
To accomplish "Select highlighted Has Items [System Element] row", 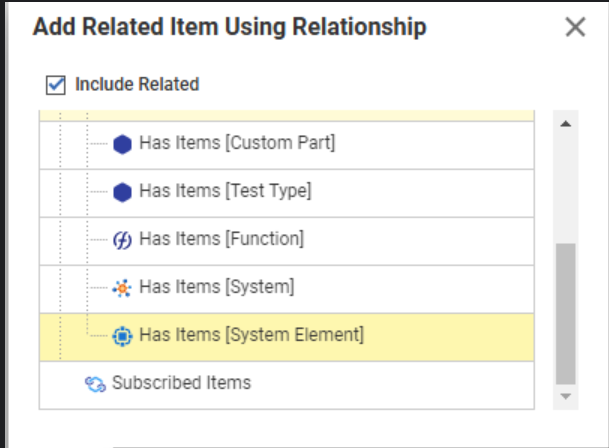I will tap(251, 335).
